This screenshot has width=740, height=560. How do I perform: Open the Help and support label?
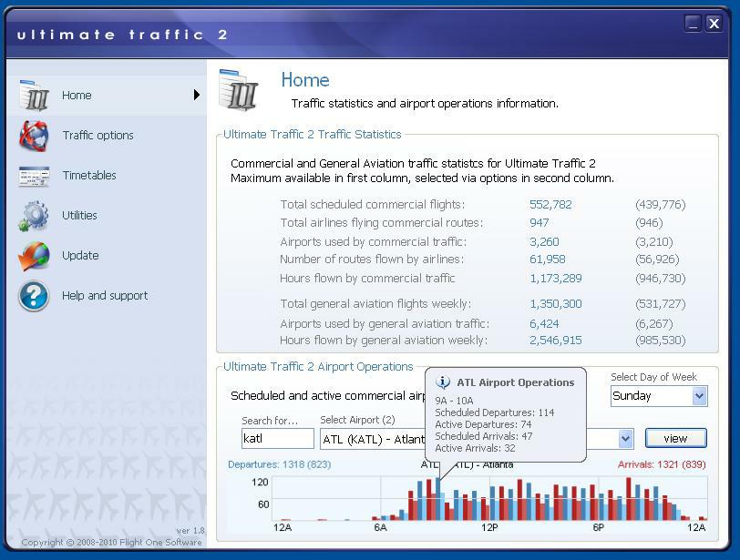pos(105,296)
